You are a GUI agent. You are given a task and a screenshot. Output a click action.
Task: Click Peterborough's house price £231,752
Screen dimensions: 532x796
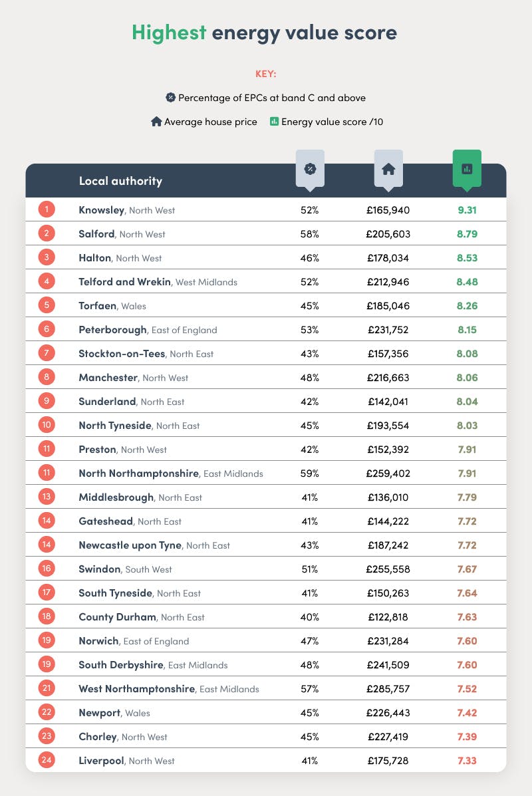388,330
